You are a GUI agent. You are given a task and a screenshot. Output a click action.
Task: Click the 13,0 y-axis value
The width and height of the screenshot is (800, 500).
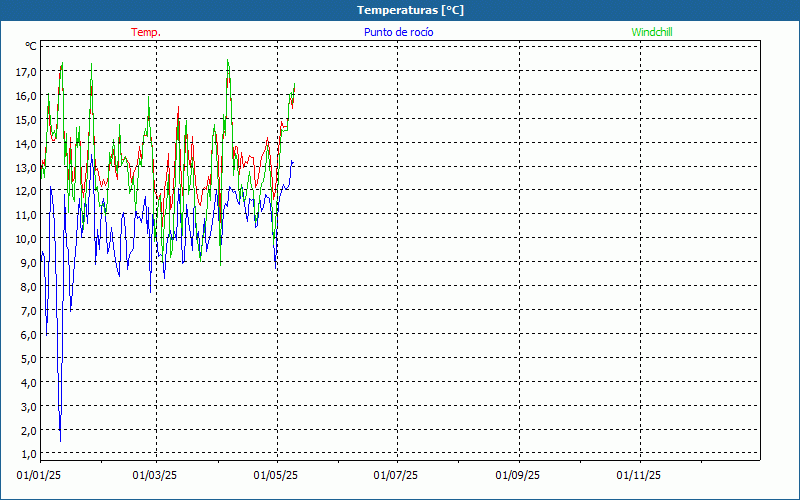(x=26, y=168)
